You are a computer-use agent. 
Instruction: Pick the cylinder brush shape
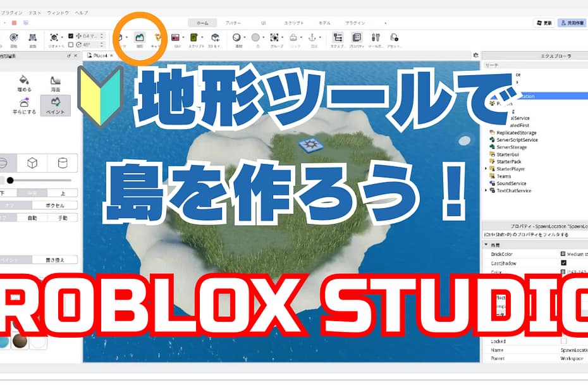(62, 163)
